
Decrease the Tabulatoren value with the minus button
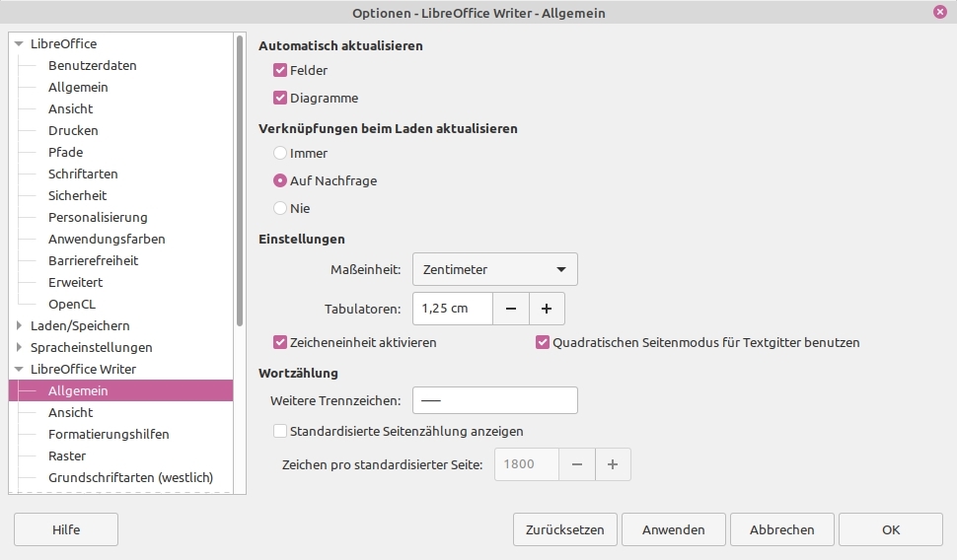[511, 309]
